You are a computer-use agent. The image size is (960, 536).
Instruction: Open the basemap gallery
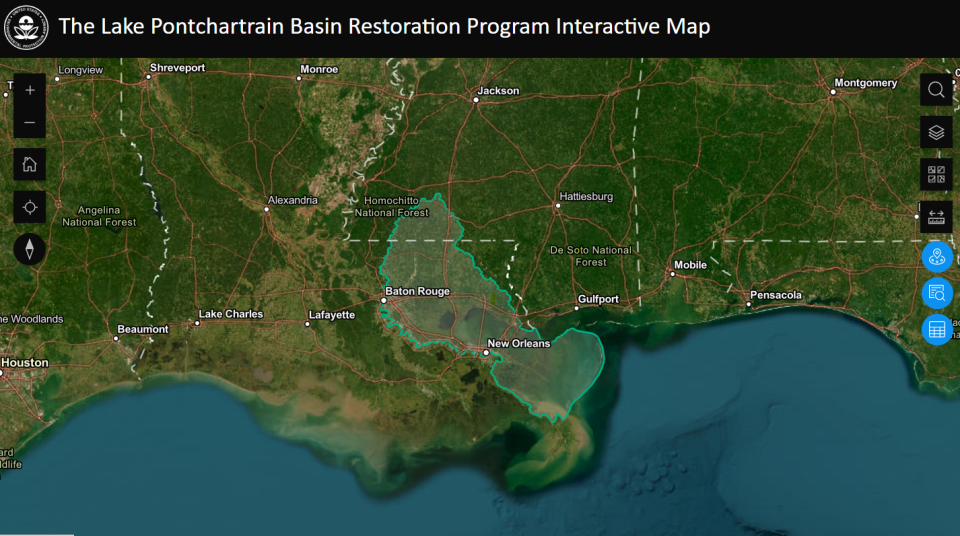point(936,174)
